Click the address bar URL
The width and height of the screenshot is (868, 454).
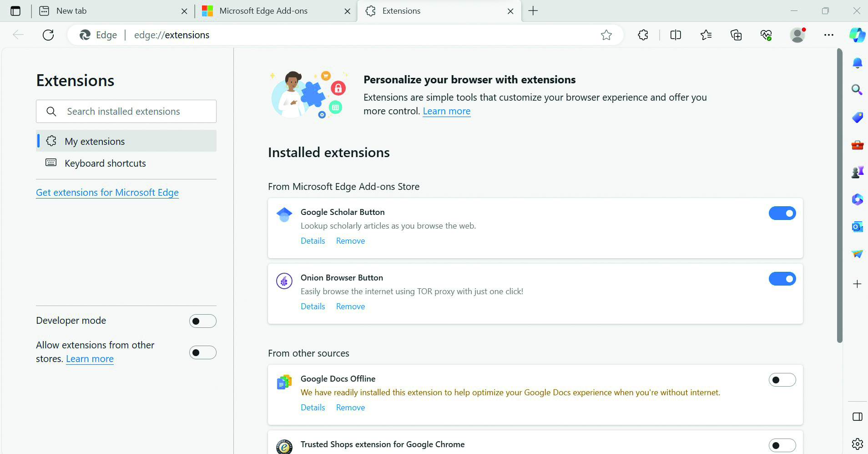tap(172, 35)
